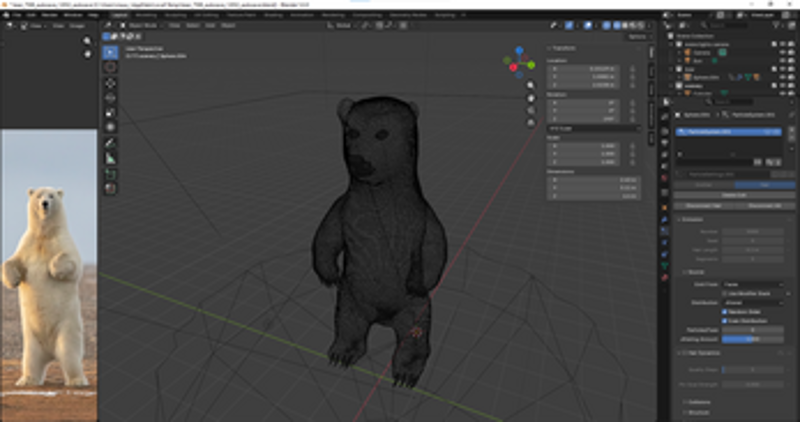Open the File menu
Screen dimensions: 800x422
click(17, 15)
